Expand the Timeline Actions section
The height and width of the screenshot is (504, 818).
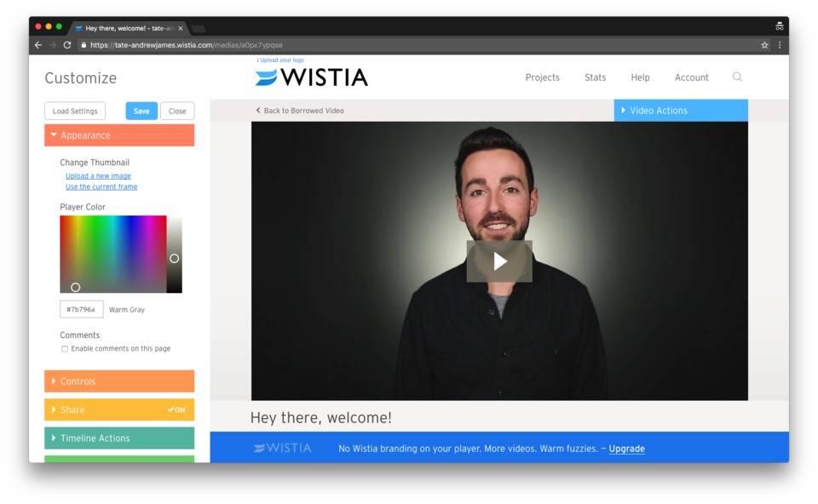click(119, 438)
